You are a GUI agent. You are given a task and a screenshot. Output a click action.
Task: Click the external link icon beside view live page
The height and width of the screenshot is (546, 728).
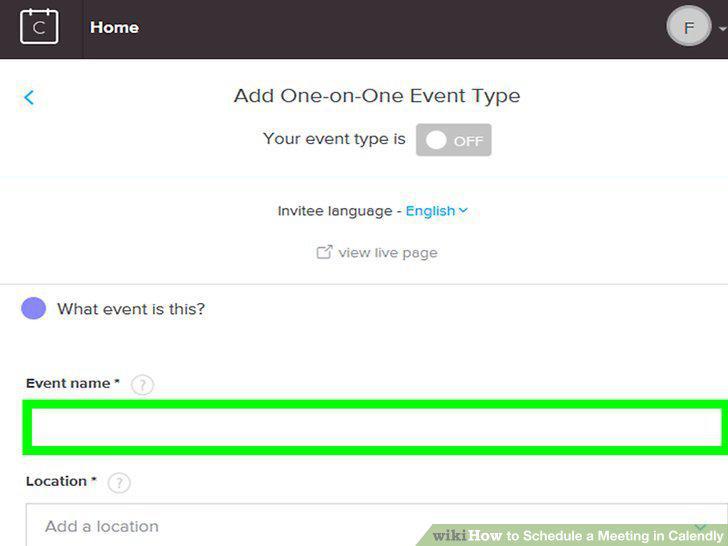[324, 252]
